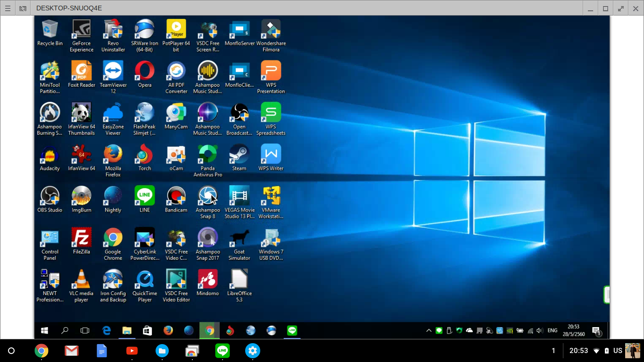Open Gmail from Chrome OS shelf

point(72,351)
